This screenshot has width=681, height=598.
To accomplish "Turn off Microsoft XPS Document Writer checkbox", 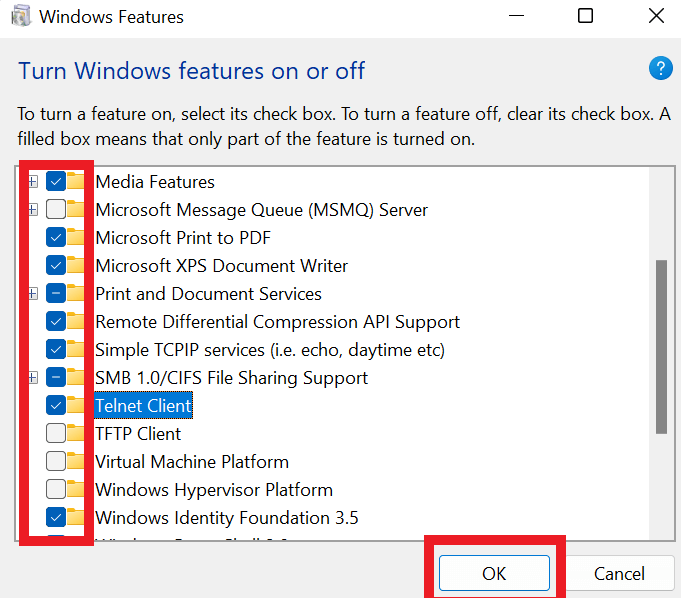I will [56, 266].
